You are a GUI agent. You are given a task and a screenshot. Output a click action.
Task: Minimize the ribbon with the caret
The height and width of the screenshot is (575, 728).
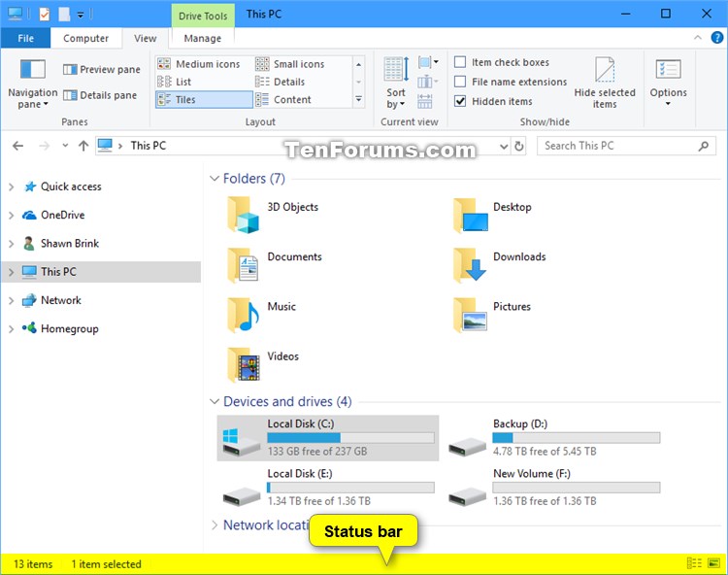(x=697, y=38)
